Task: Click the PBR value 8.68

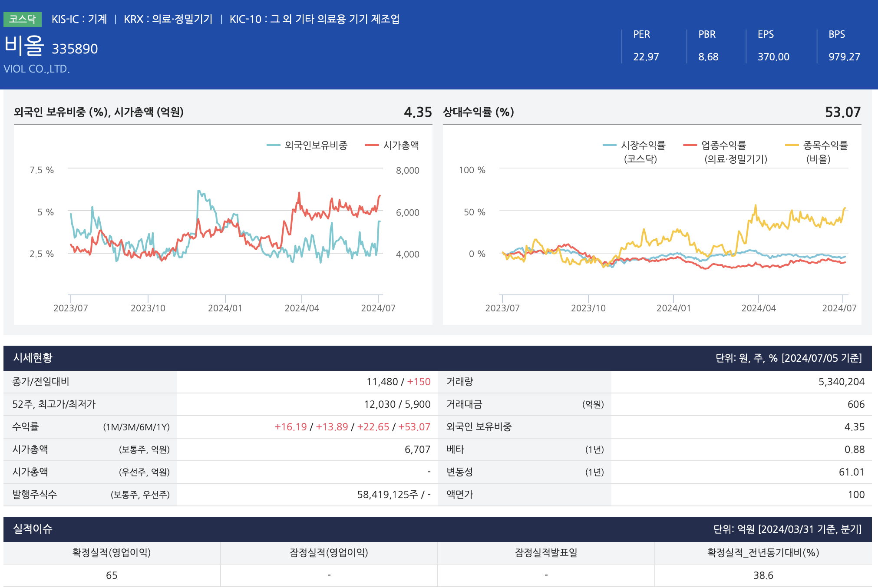Action: click(708, 57)
